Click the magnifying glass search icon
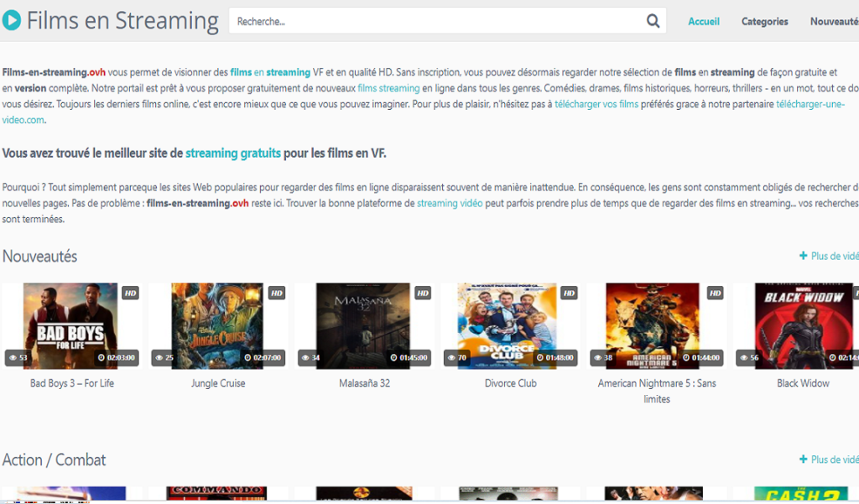859x504 pixels. pos(653,21)
